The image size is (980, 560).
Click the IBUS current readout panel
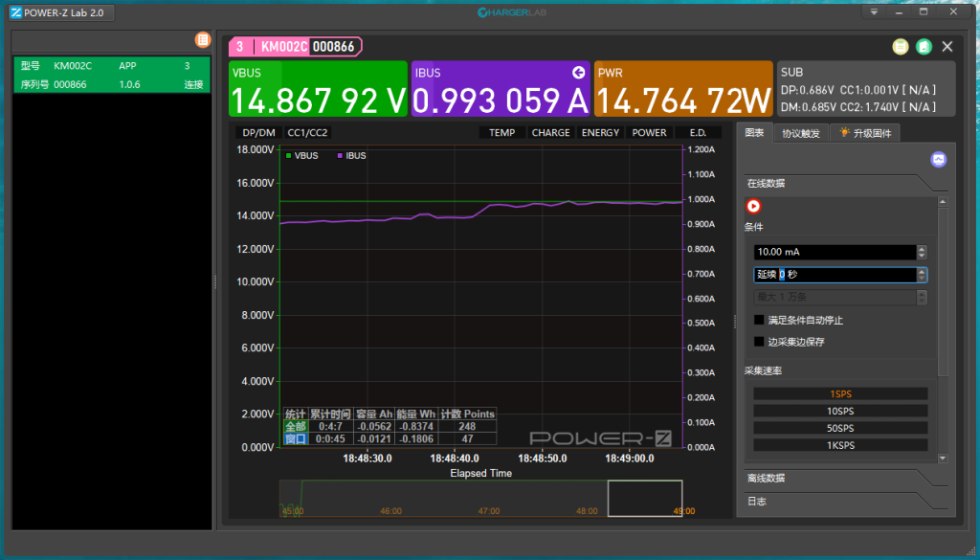[x=501, y=89]
